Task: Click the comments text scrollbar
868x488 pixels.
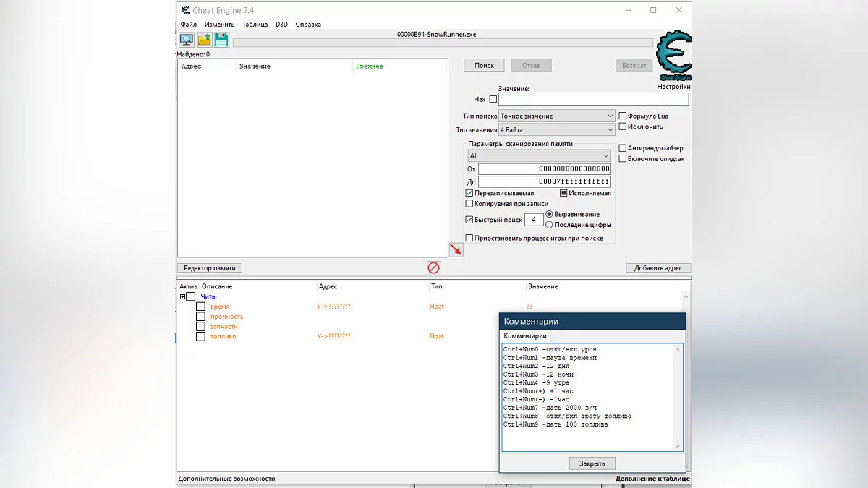Action: [x=678, y=398]
